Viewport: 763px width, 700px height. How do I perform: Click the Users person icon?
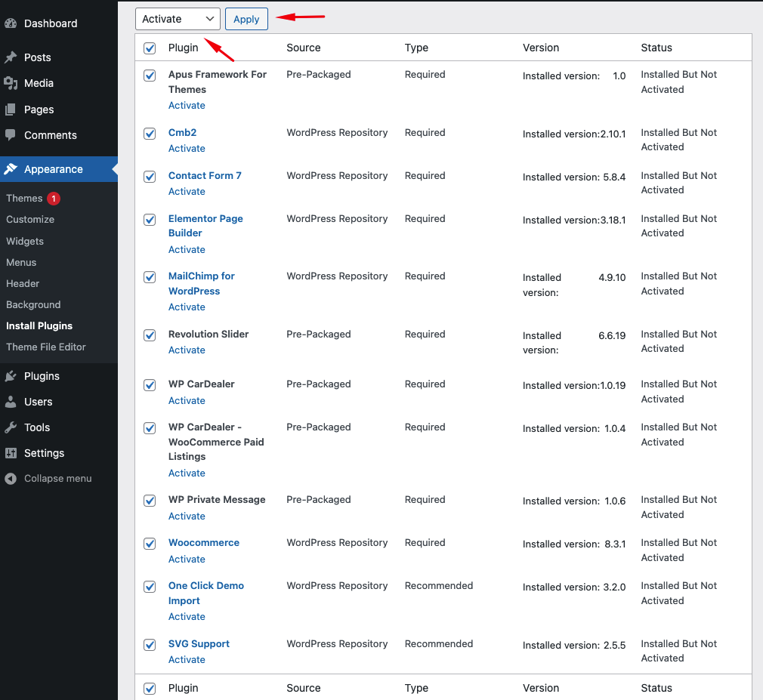click(x=11, y=402)
